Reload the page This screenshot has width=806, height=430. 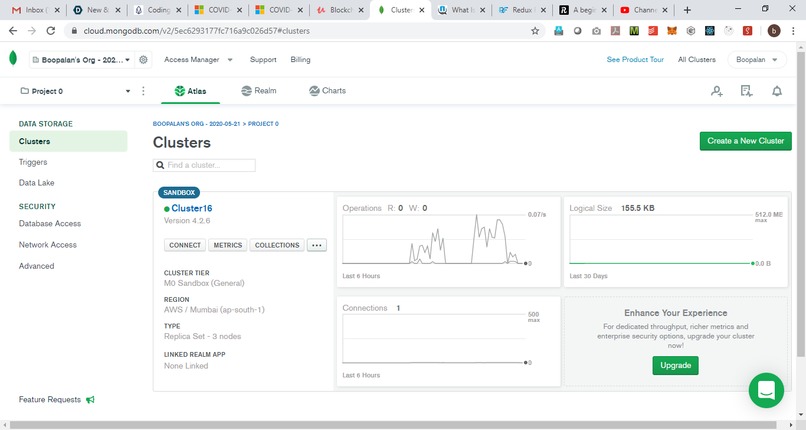tap(50, 31)
